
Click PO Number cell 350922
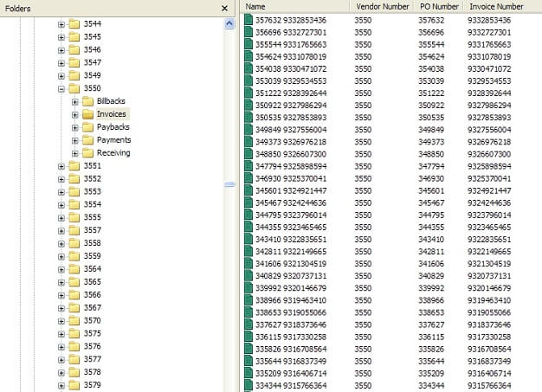431,106
